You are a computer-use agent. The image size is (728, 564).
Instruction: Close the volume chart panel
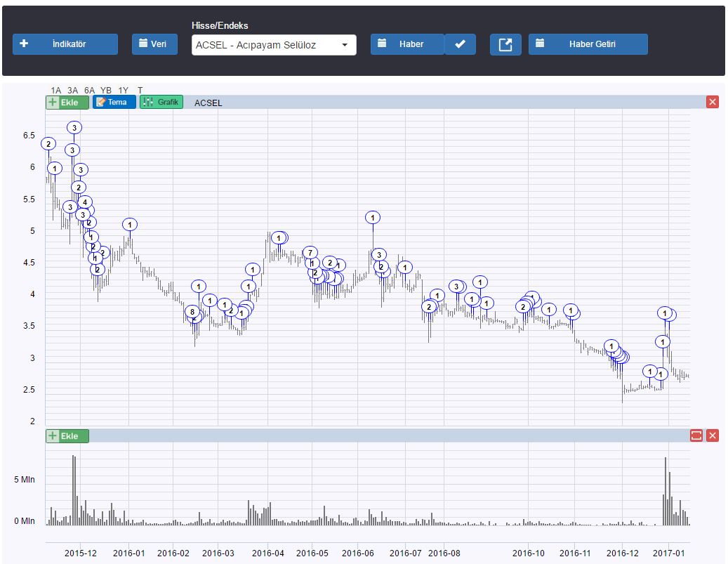713,435
